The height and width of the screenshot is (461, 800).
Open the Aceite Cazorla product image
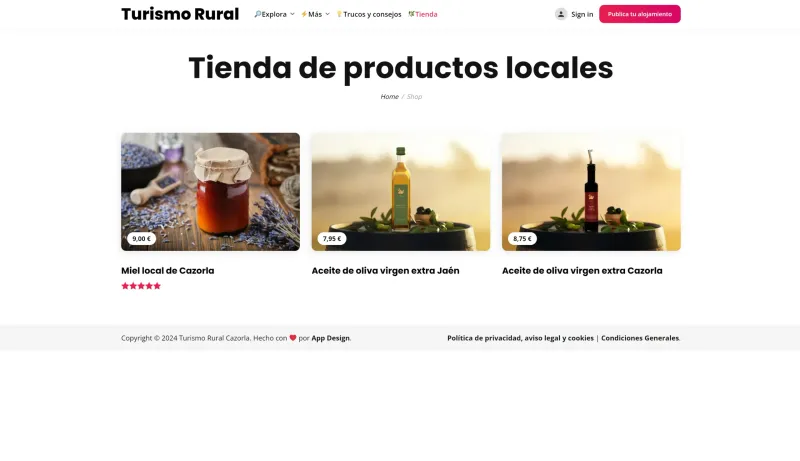point(591,192)
